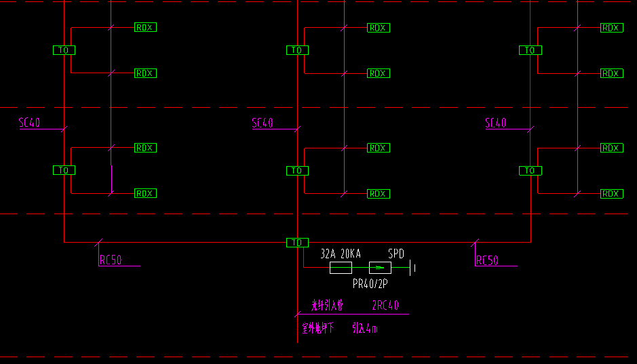The width and height of the screenshot is (637, 364).
Task: Select topmost RDX box in middle column
Action: [x=379, y=28]
